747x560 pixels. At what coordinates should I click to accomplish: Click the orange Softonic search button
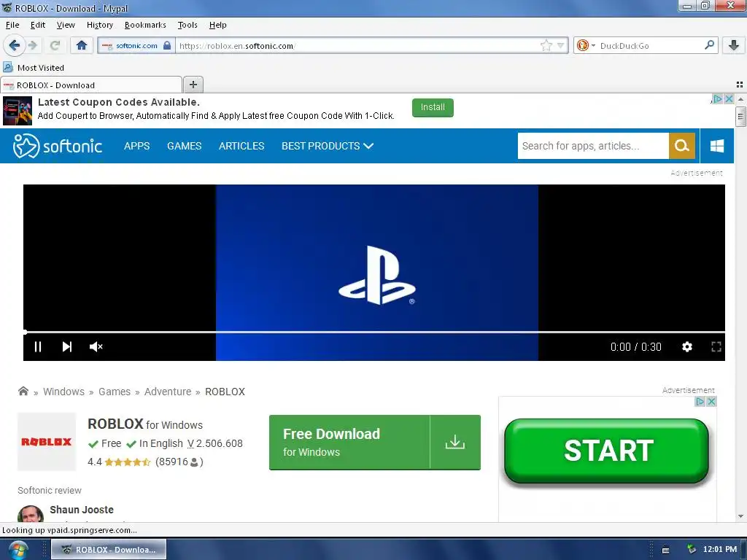[x=682, y=146]
